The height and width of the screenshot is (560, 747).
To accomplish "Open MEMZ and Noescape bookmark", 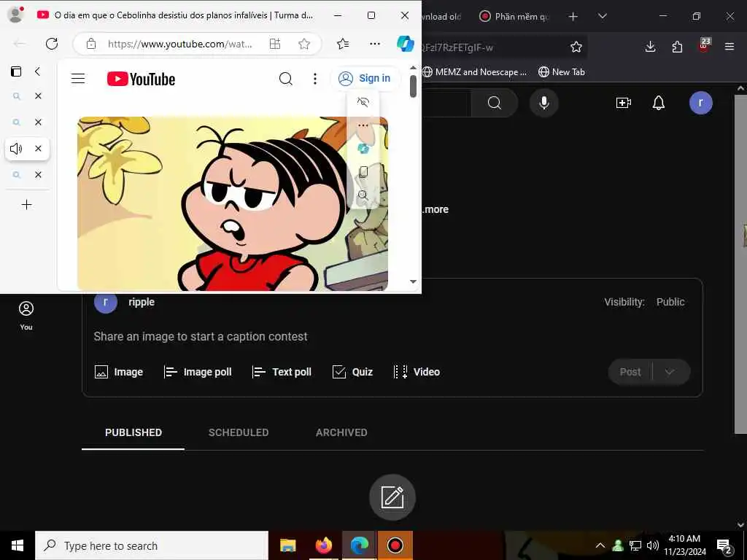I will [x=474, y=72].
